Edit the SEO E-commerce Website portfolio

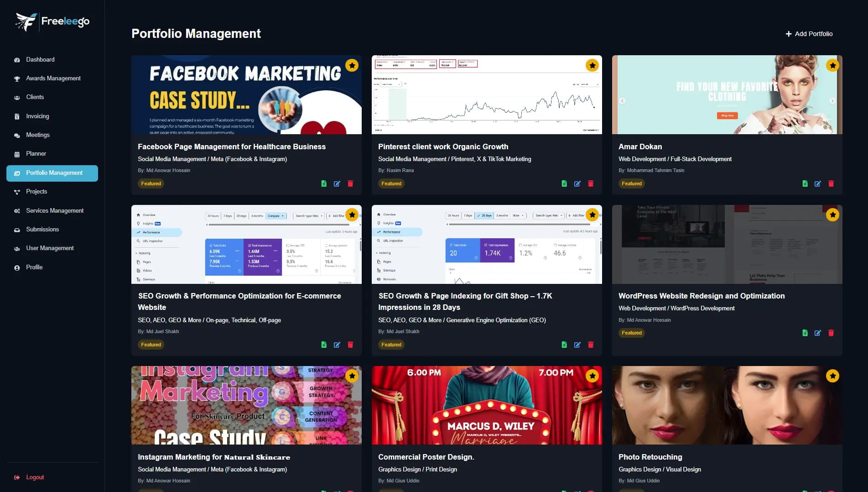click(x=337, y=345)
